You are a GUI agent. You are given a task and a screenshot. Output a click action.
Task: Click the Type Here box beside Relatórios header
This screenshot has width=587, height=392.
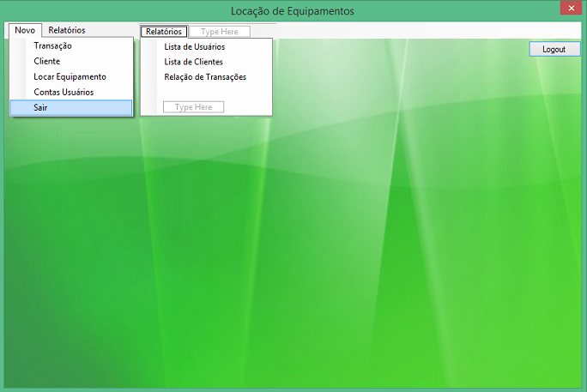220,32
